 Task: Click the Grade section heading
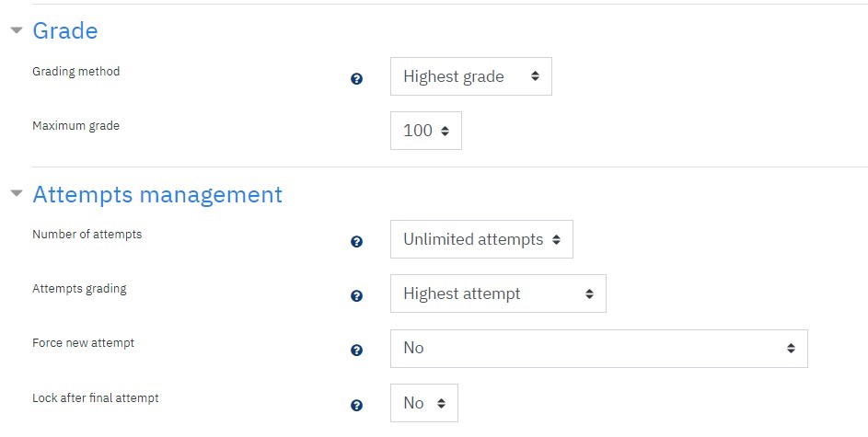[64, 30]
